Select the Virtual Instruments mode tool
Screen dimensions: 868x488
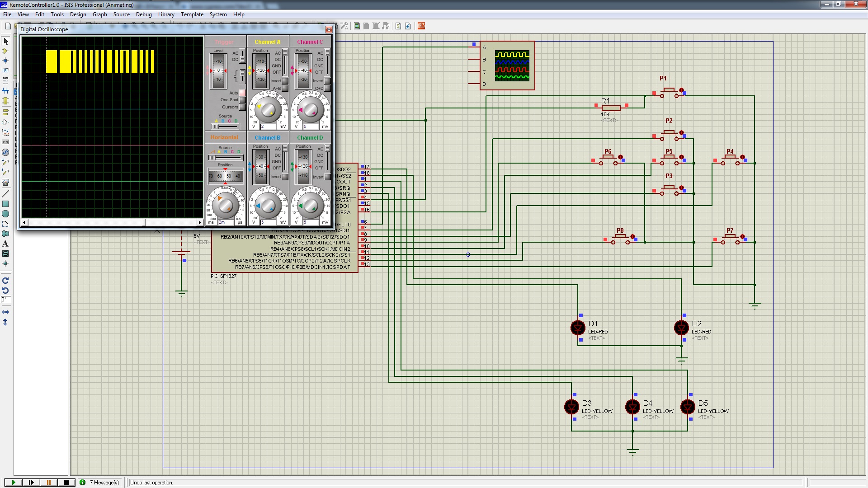pos(5,183)
